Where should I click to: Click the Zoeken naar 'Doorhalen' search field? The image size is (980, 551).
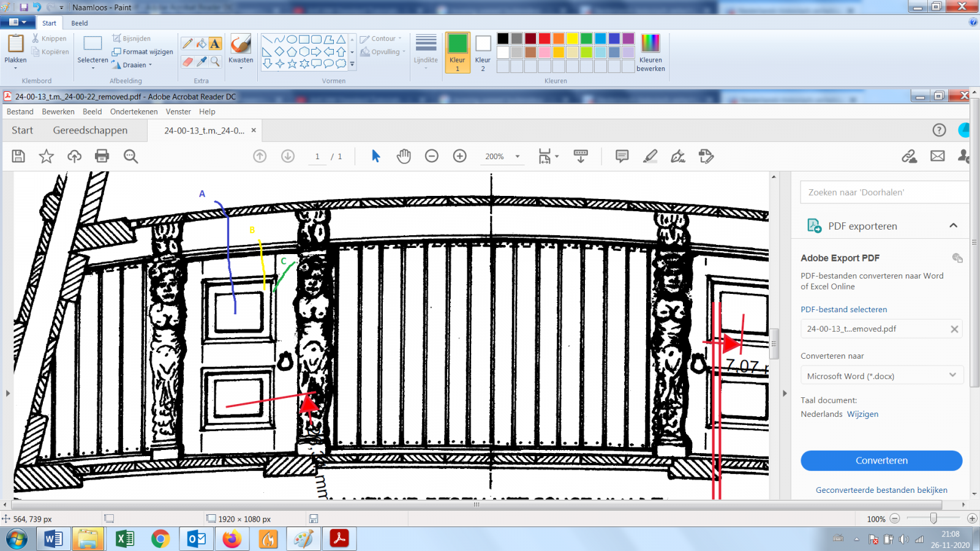tap(884, 192)
